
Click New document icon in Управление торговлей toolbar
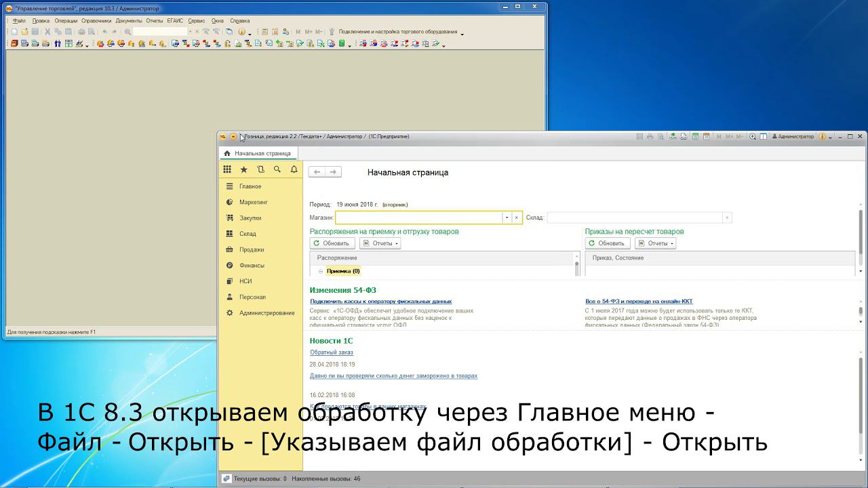tap(14, 32)
